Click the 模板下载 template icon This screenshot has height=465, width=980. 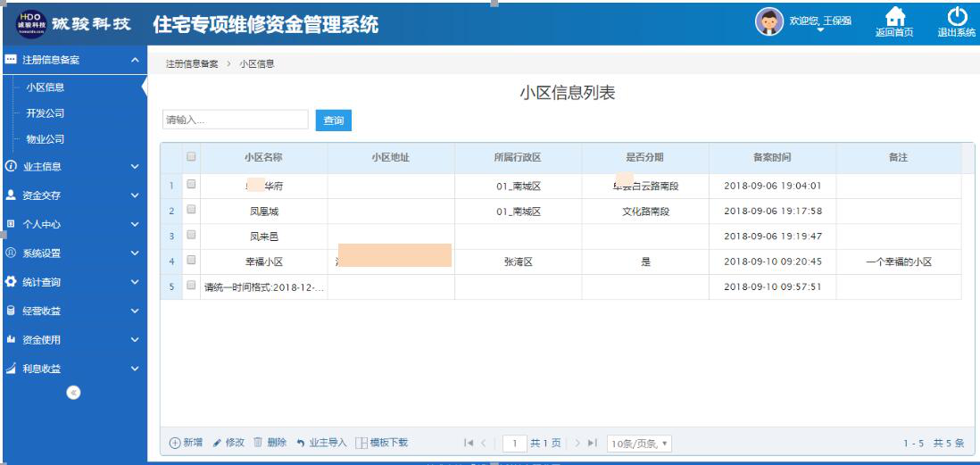(x=361, y=443)
